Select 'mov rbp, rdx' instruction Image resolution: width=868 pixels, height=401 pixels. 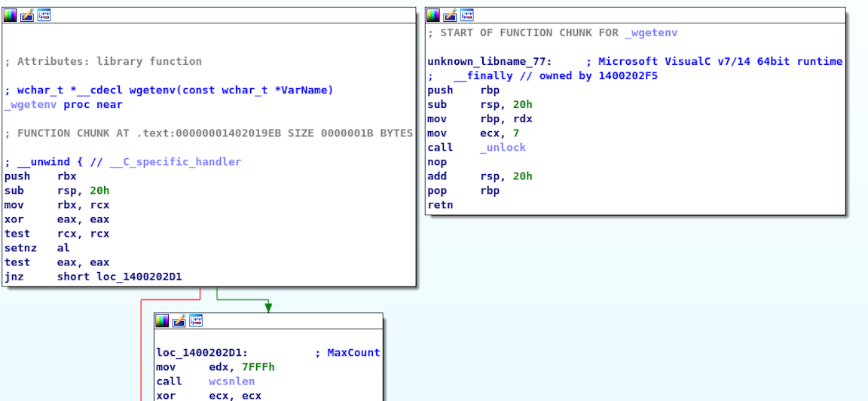480,118
